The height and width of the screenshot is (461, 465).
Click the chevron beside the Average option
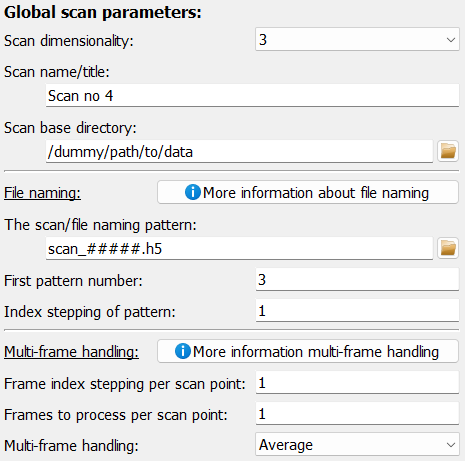[451, 445]
